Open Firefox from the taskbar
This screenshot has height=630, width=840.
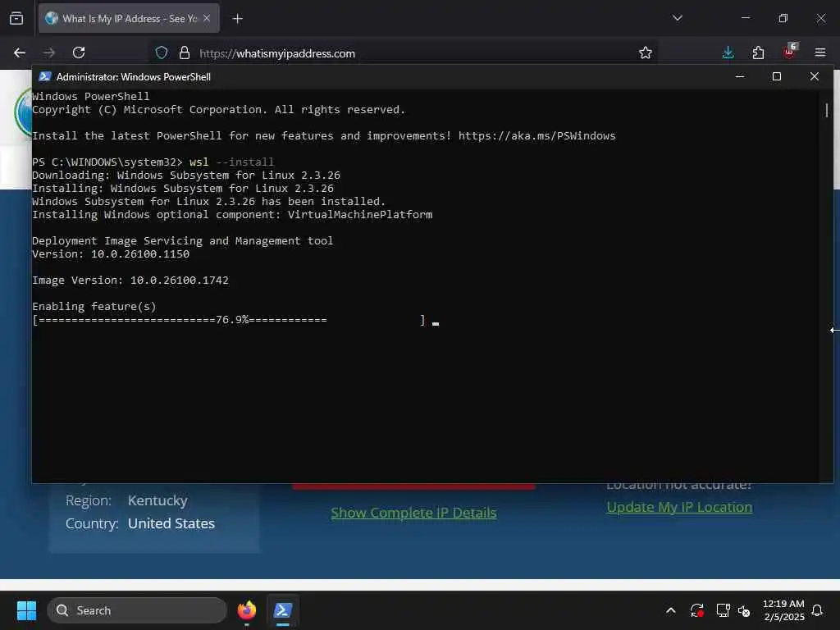[x=247, y=610]
